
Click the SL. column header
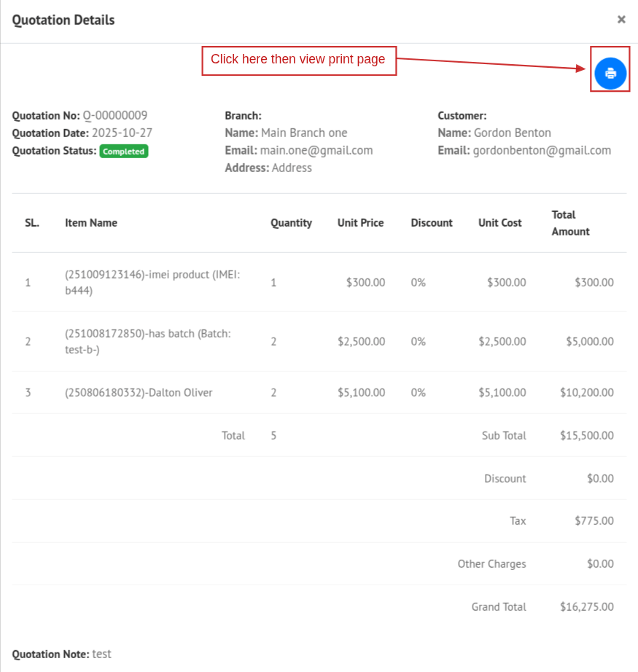coord(32,223)
